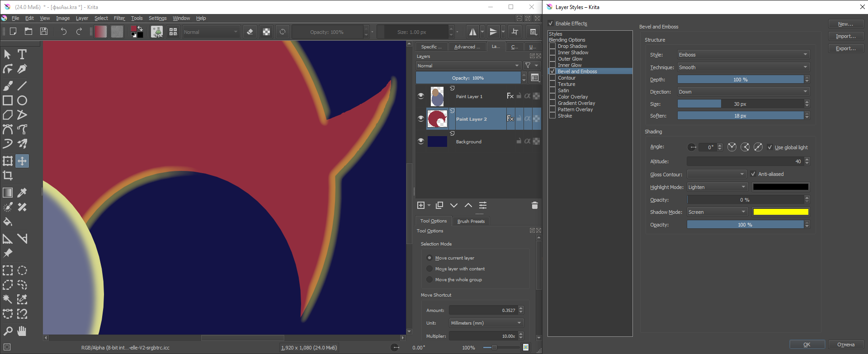Image resolution: width=868 pixels, height=354 pixels.
Task: Expand the Highlight Mode dropdown
Action: tap(717, 187)
